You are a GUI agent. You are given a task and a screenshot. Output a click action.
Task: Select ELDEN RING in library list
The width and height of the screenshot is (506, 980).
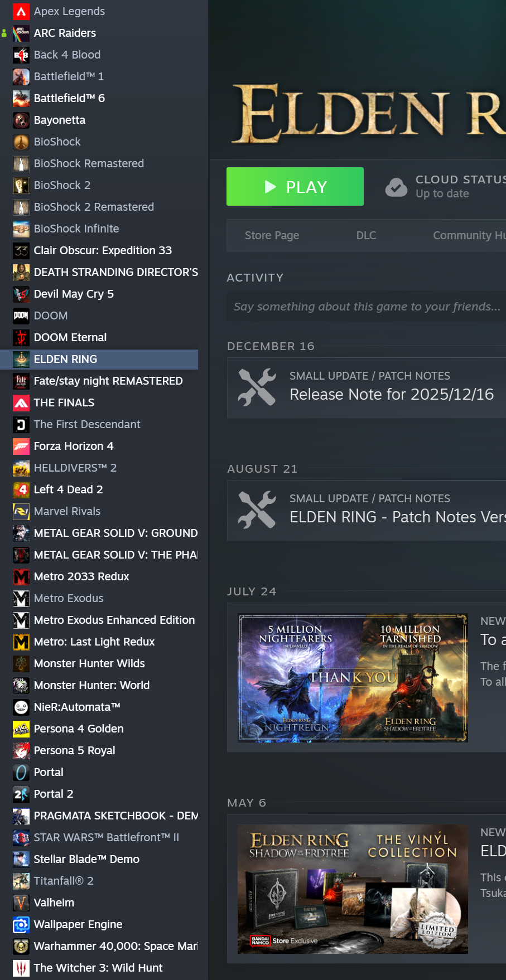click(99, 359)
